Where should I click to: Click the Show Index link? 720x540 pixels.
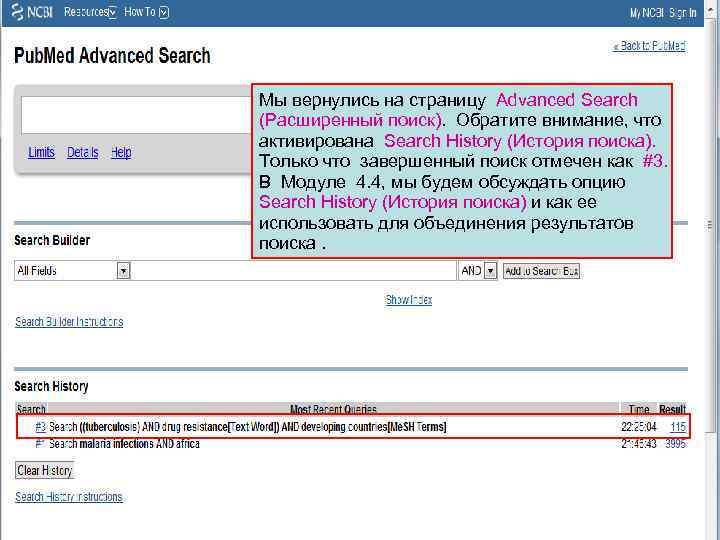(x=409, y=300)
